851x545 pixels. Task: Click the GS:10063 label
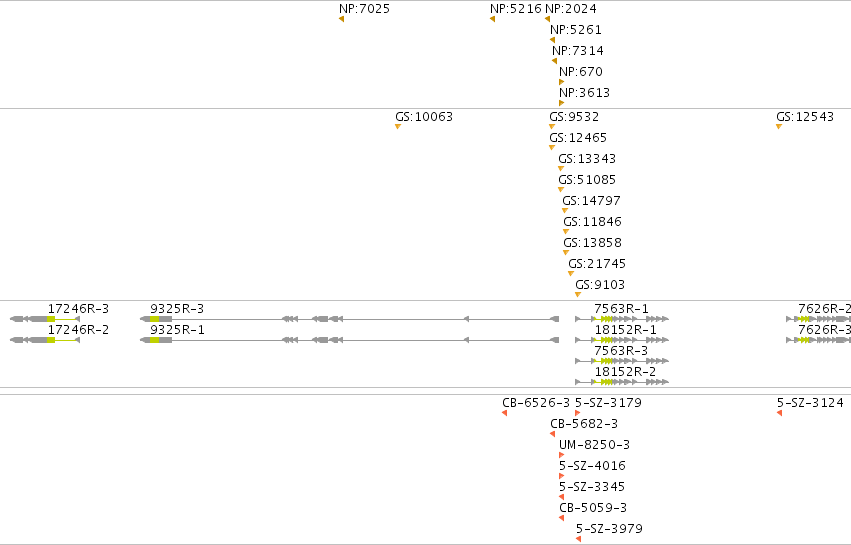click(x=424, y=117)
